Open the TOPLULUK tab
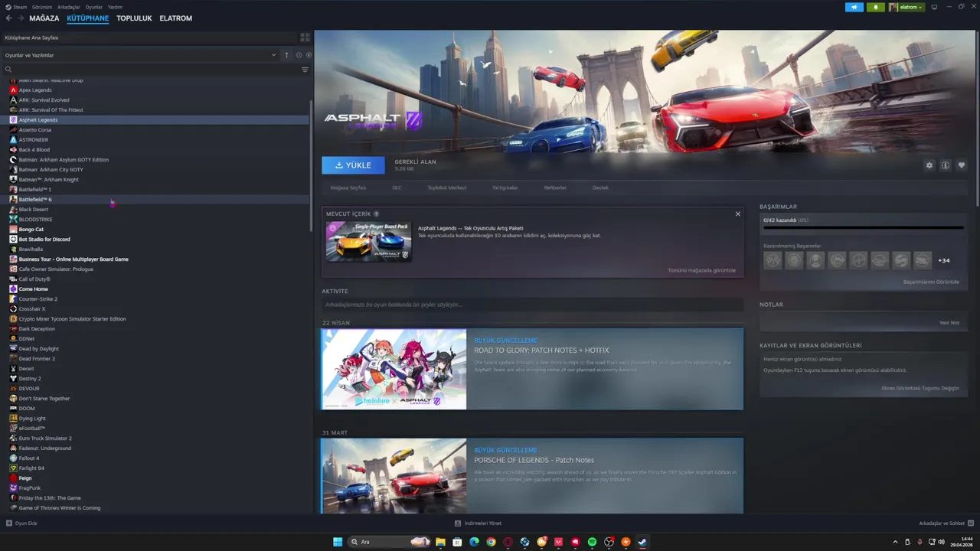Viewport: 980px width, 551px height. pos(134,18)
